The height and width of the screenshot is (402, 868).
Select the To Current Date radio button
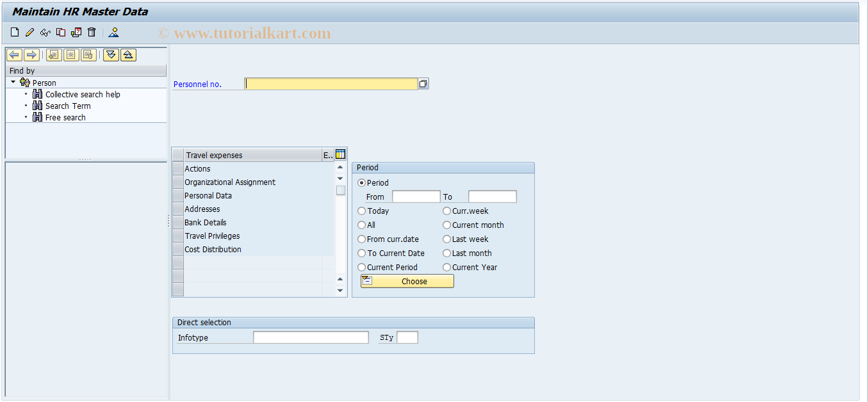tap(362, 253)
